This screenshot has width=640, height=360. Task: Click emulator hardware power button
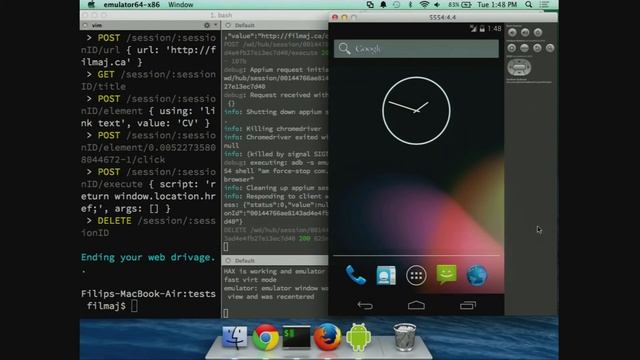click(x=538, y=32)
